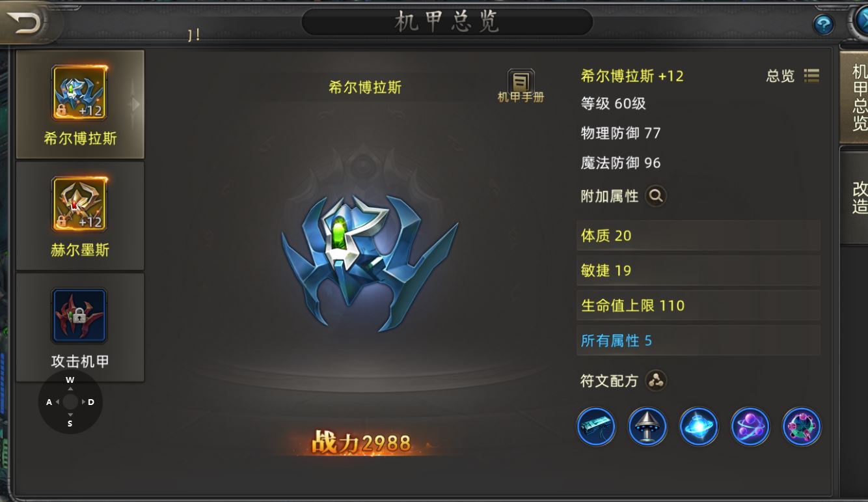Image resolution: width=868 pixels, height=502 pixels.
Task: Click the 所有属性 5 attribute row
Action: tap(698, 341)
